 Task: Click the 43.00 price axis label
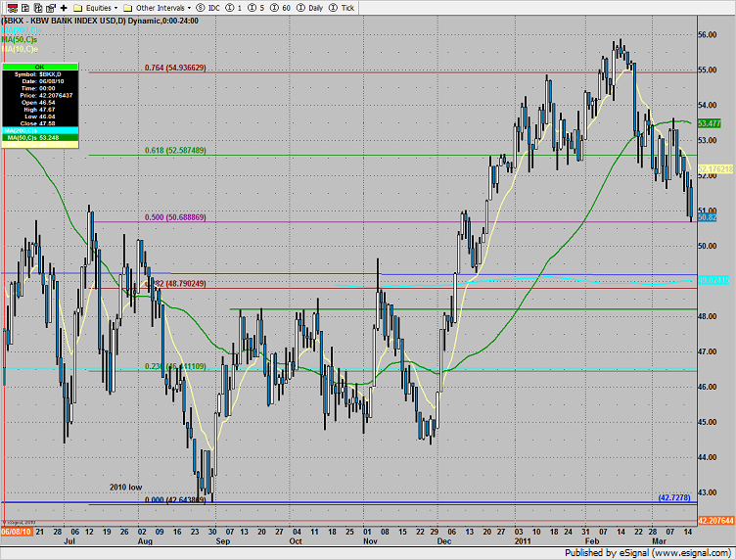[708, 492]
